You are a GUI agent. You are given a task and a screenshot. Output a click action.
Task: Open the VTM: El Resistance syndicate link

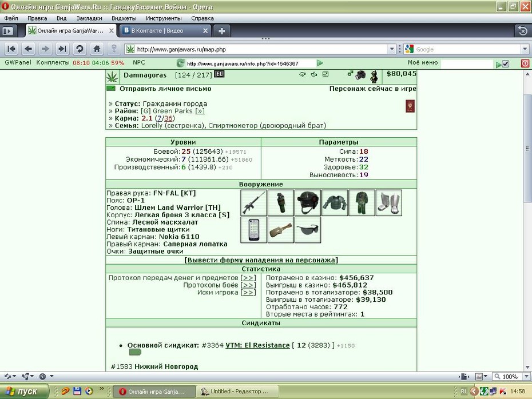(257, 345)
